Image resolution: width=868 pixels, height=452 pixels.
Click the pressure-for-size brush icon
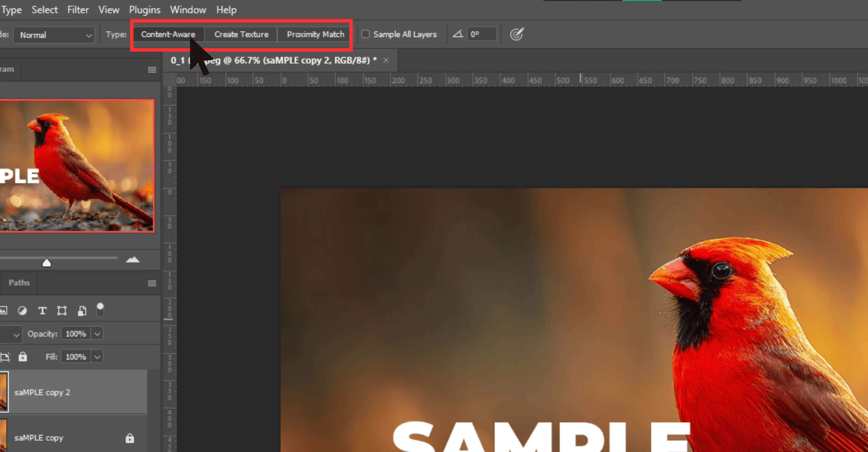(x=517, y=34)
